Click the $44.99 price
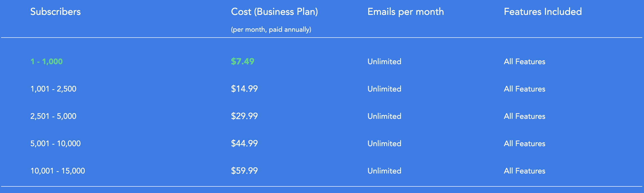 point(244,143)
